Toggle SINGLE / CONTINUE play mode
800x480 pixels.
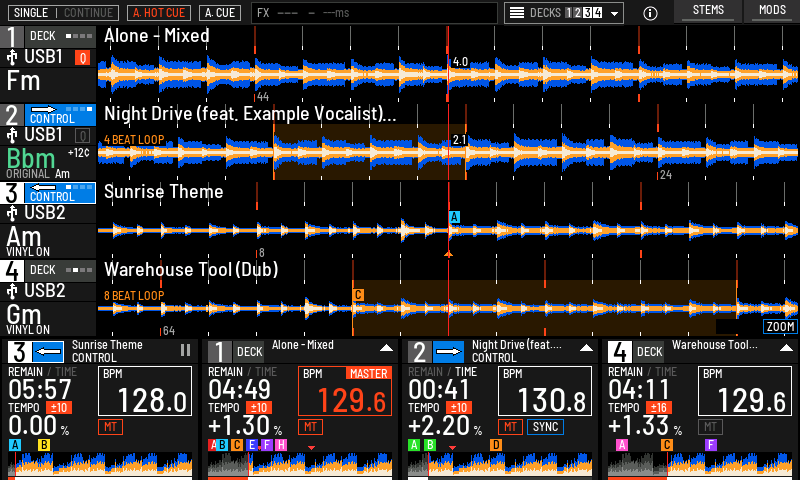[64, 13]
